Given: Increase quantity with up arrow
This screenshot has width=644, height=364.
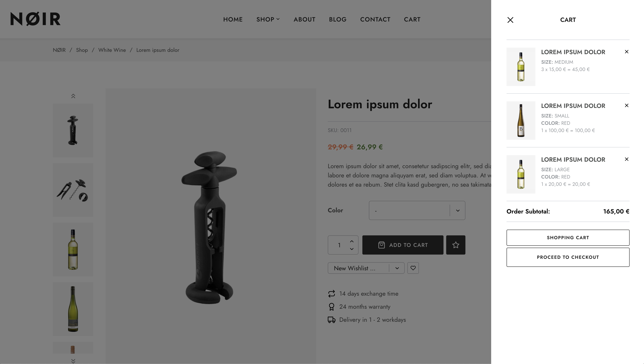Looking at the screenshot, I should [x=352, y=241].
